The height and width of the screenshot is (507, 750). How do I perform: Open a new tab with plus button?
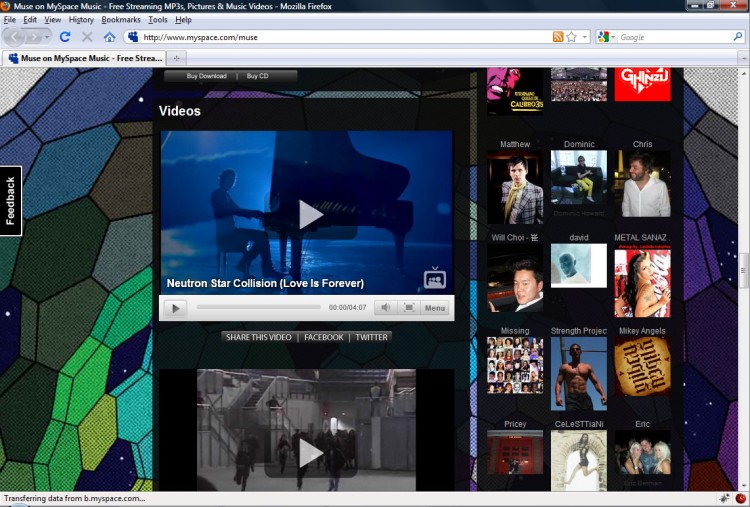click(x=176, y=58)
